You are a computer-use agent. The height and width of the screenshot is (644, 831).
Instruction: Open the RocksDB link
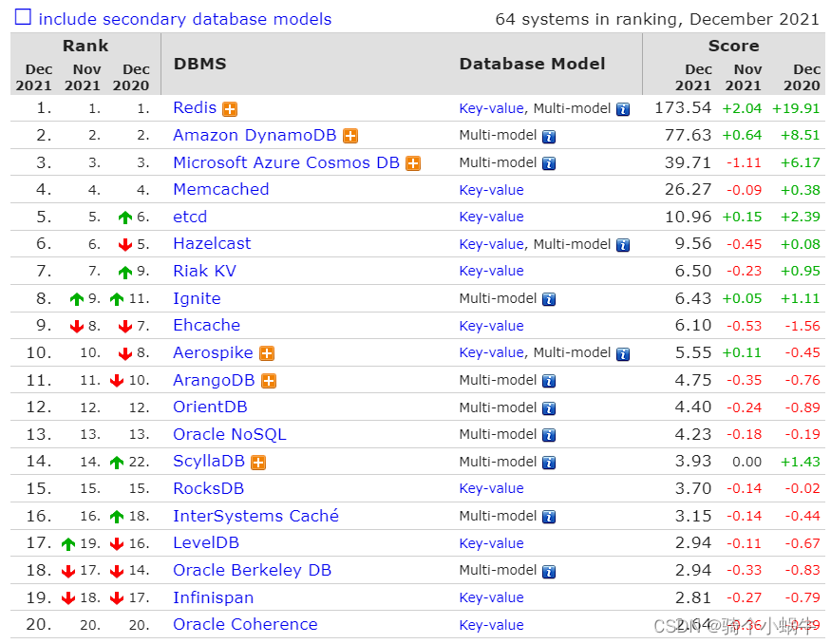pos(208,488)
